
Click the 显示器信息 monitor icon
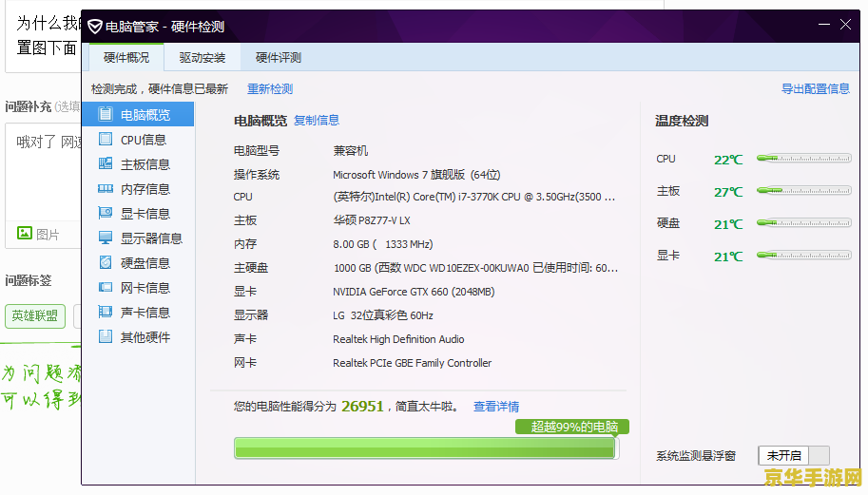(x=106, y=238)
